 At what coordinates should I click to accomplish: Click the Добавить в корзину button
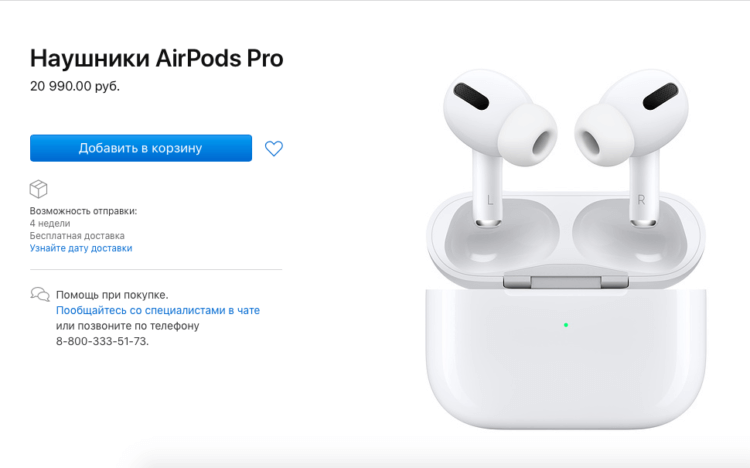click(141, 148)
